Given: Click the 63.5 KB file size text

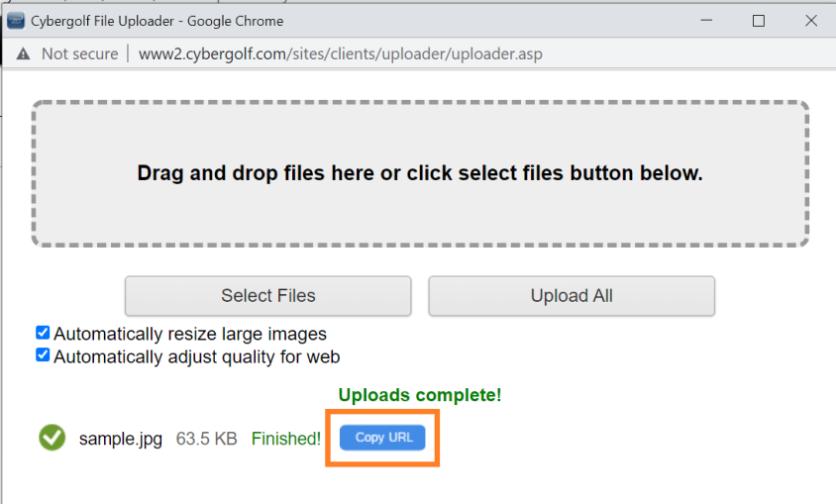Looking at the screenshot, I should (206, 439).
